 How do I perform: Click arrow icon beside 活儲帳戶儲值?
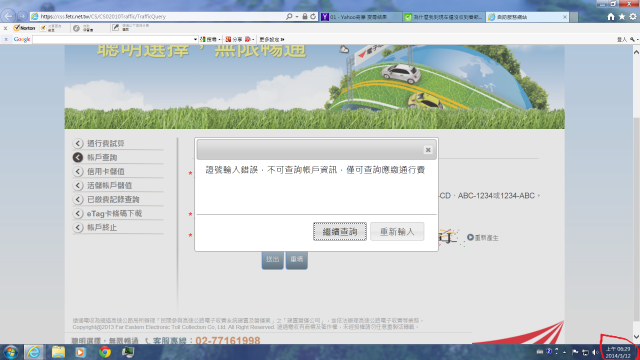[78, 185]
